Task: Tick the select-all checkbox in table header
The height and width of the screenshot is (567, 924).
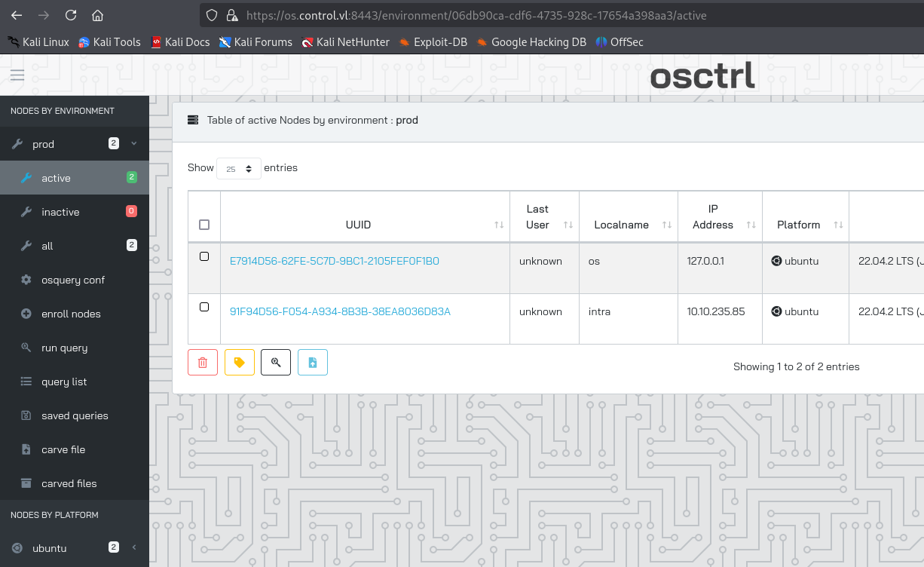Action: 204,225
